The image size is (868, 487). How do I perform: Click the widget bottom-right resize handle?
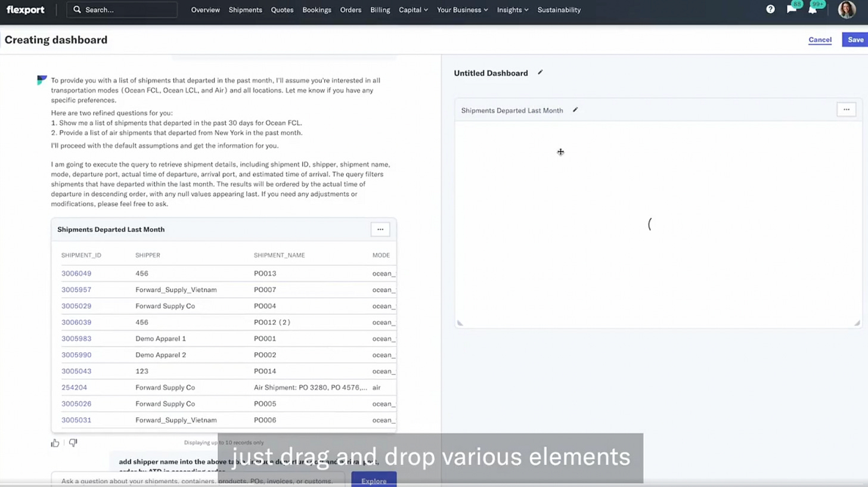click(x=857, y=323)
